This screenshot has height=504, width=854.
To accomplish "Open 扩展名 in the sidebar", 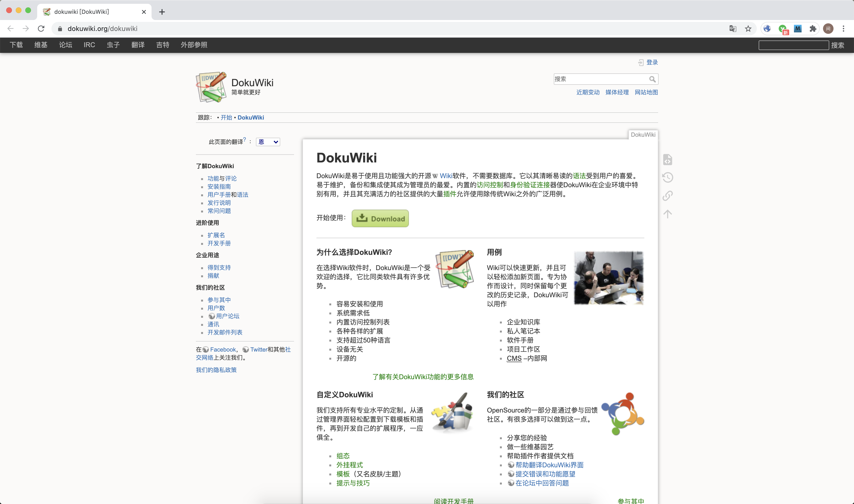I will click(216, 235).
